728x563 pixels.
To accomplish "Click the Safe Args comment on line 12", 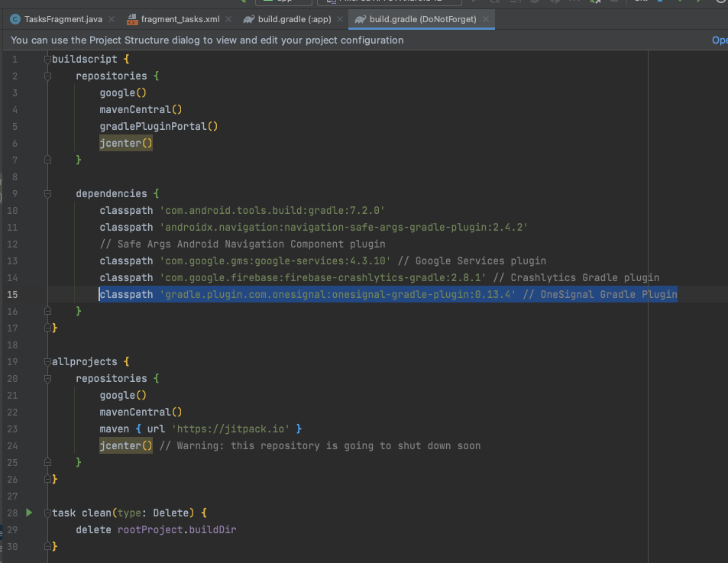I will tap(242, 244).
